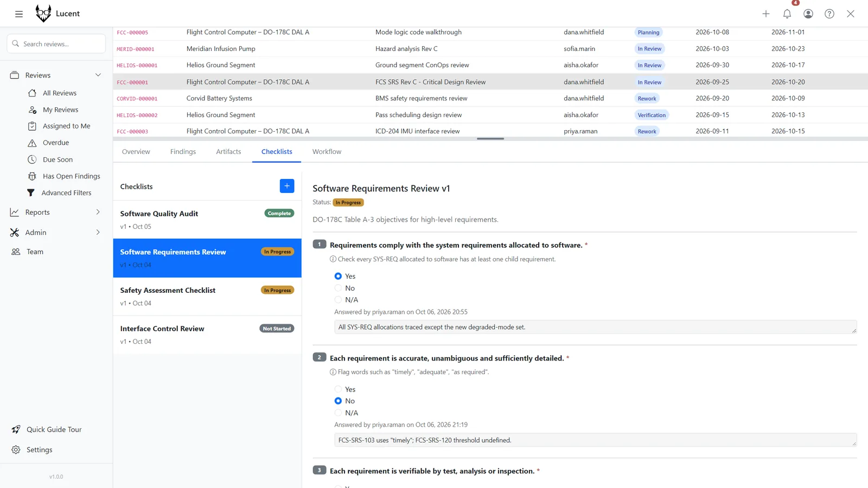Image resolution: width=868 pixels, height=488 pixels.
Task: Open Has Open Findings bug icon
Action: pyautogui.click(x=33, y=176)
